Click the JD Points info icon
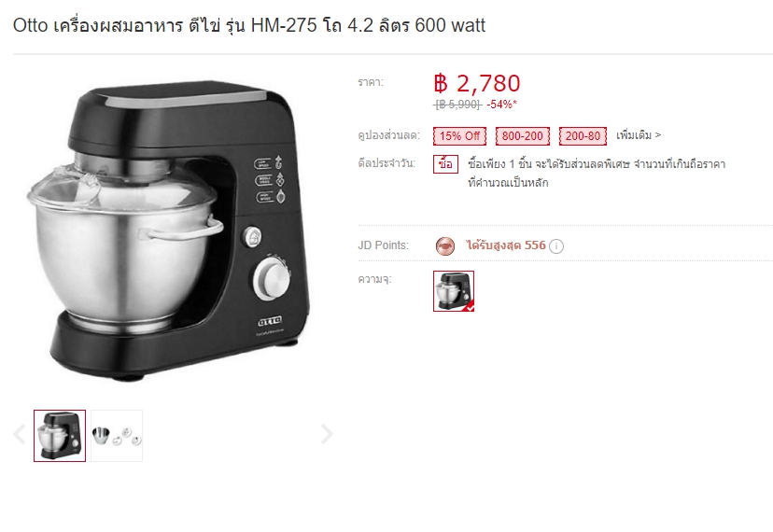 556,246
